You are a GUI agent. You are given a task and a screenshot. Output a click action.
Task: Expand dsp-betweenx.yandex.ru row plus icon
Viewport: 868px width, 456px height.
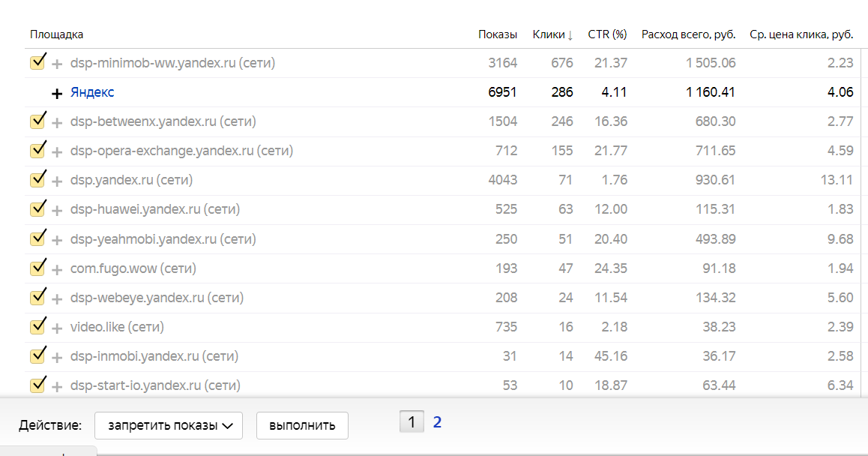click(x=56, y=123)
